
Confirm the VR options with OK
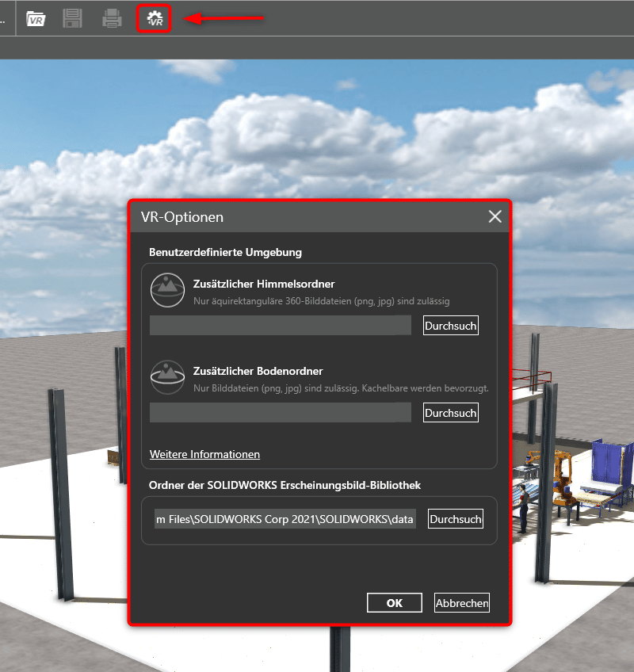(394, 602)
